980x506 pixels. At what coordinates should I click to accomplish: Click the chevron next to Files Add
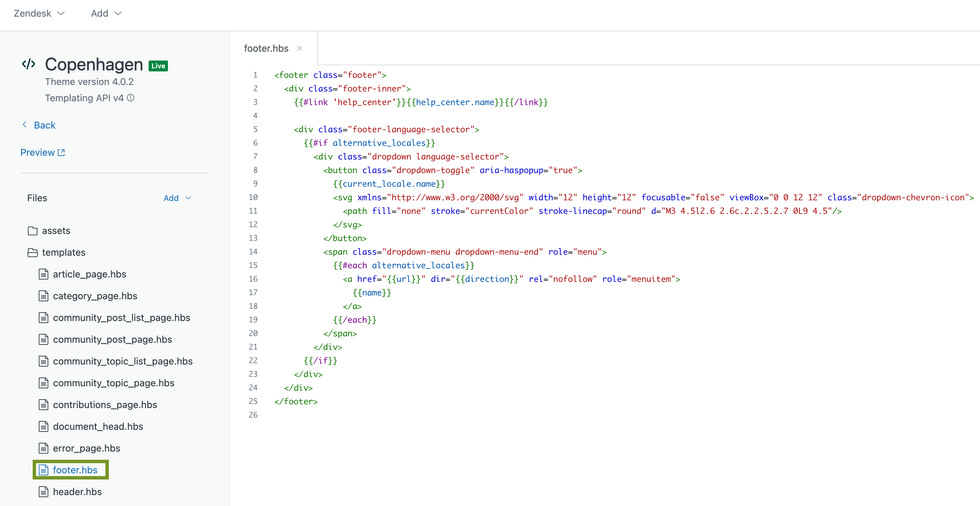point(188,198)
